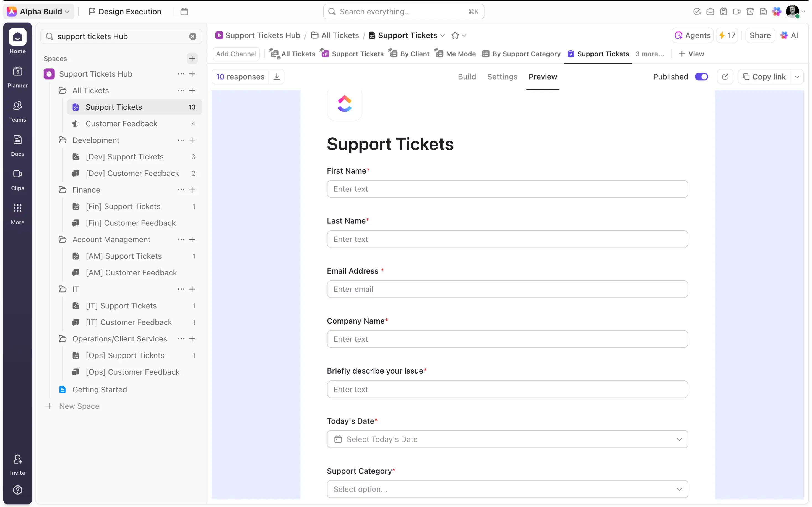Toggle the Published switch off
Screen dimensions: 812x507
(702, 77)
